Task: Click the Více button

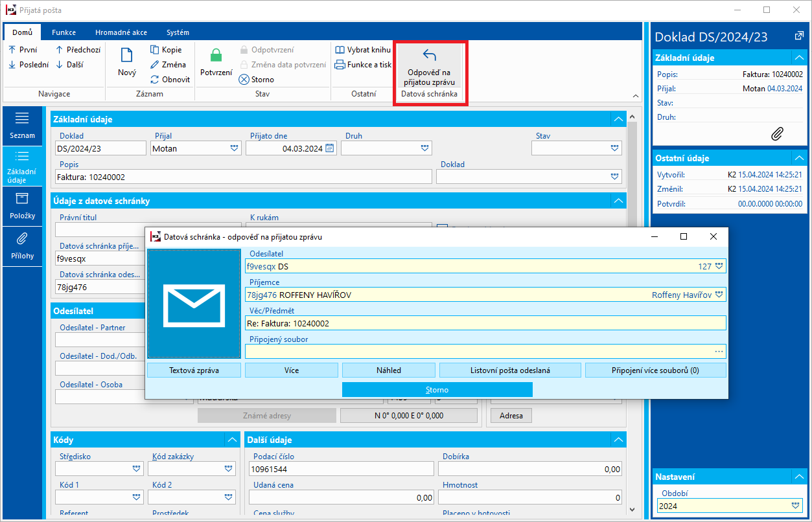Action: tap(292, 370)
